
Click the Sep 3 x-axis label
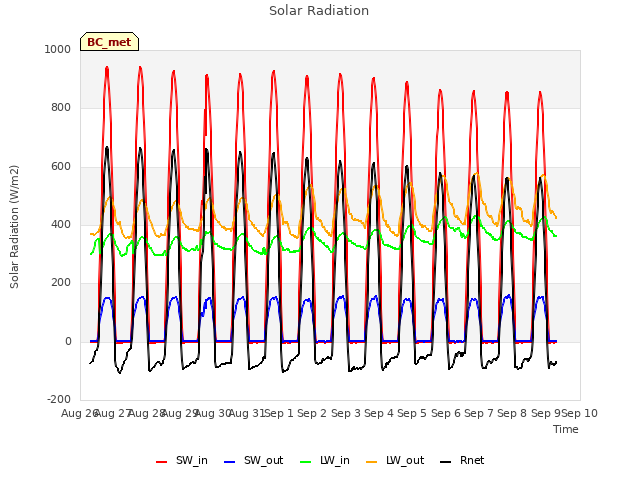pos(346,413)
